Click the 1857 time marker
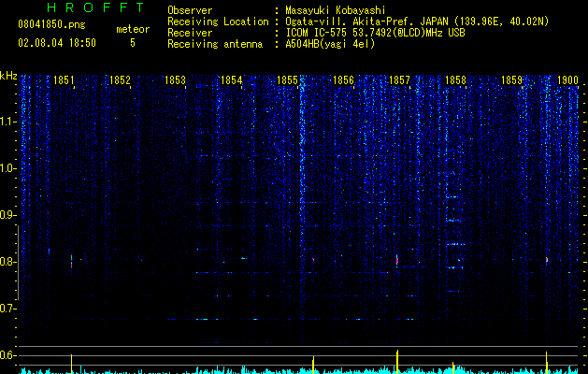Screen dimensions: 588x374 coord(399,79)
